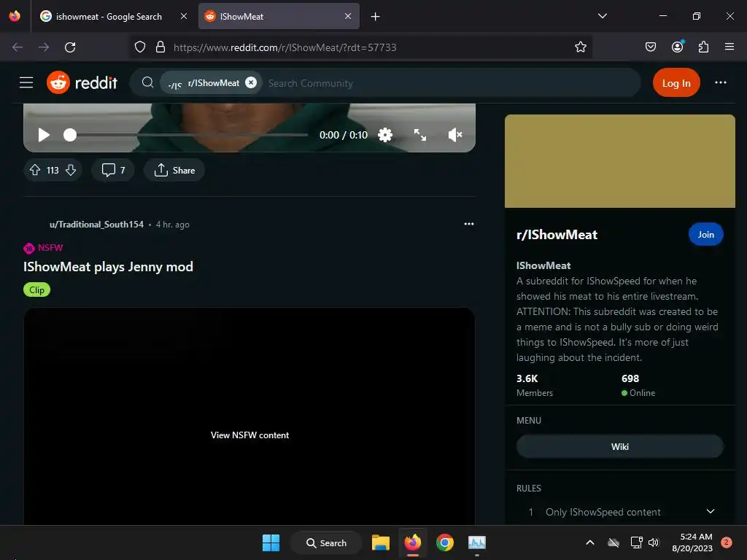Go to Reddit home via logo
747x560 pixels.
(82, 83)
